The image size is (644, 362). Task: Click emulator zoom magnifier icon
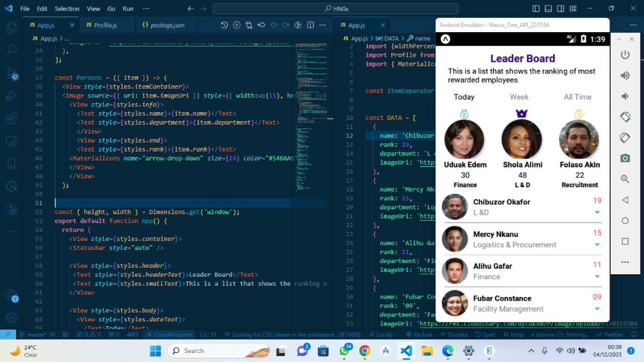coord(625,179)
